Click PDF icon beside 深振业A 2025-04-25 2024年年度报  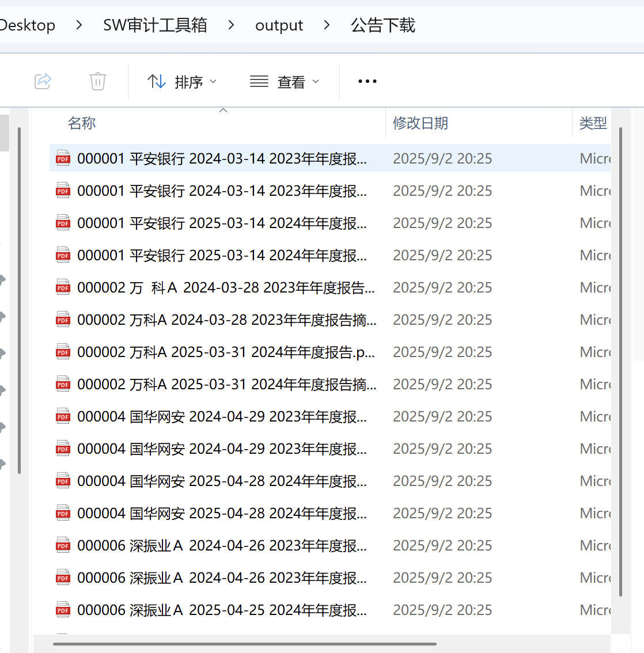[63, 610]
